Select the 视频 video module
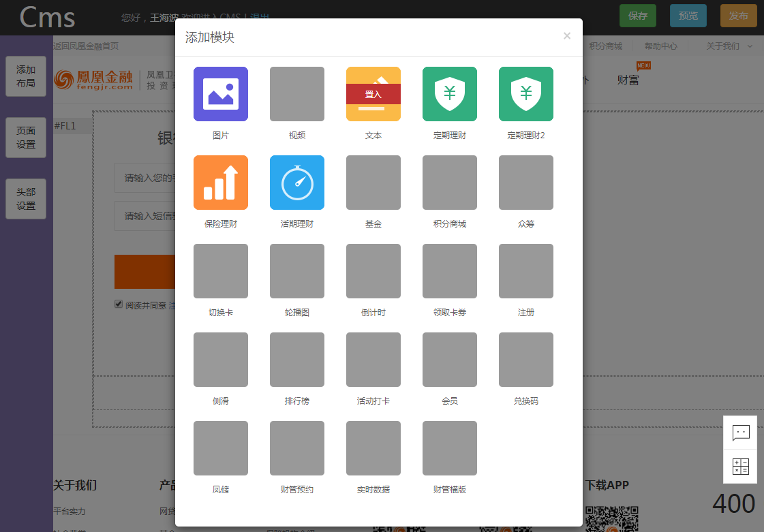764x532 pixels. pos(297,94)
